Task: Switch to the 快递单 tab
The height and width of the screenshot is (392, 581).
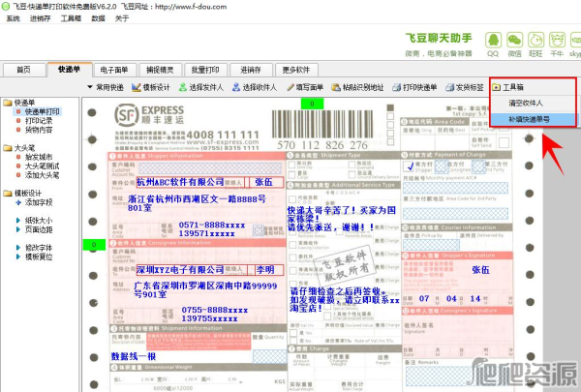Action: [x=70, y=69]
